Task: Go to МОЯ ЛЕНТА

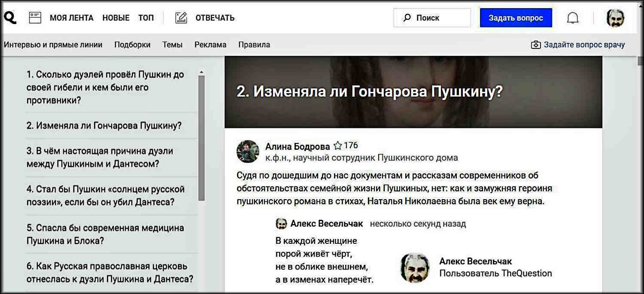Action: pyautogui.click(x=71, y=18)
